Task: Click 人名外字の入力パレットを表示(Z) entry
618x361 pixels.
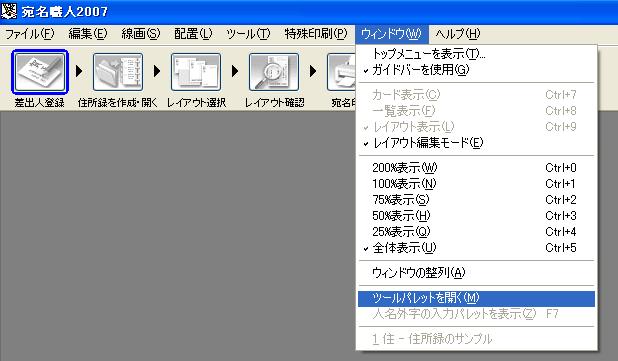Action: [476, 314]
